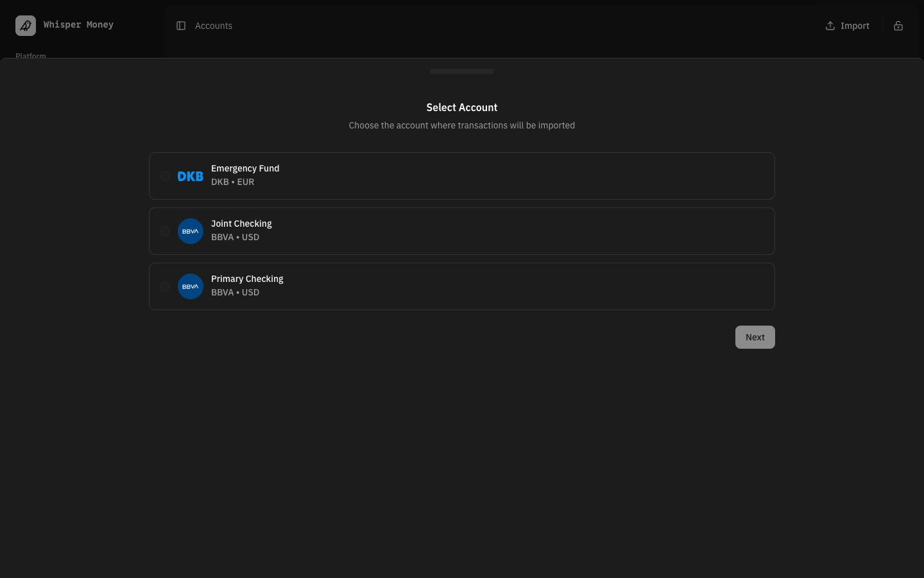Choose the Primary Checking account row

coord(462,286)
